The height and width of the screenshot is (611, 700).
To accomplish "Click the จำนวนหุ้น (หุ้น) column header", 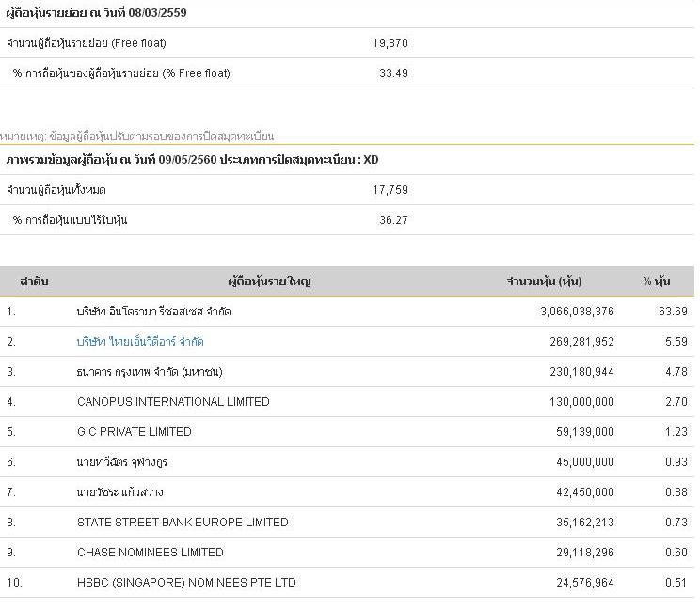I will click(544, 281).
